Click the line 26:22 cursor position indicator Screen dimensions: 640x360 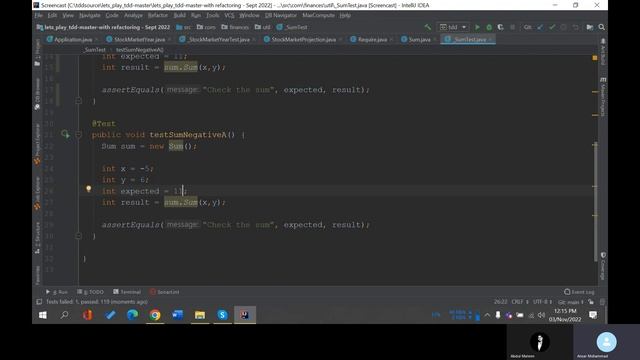[x=500, y=302]
